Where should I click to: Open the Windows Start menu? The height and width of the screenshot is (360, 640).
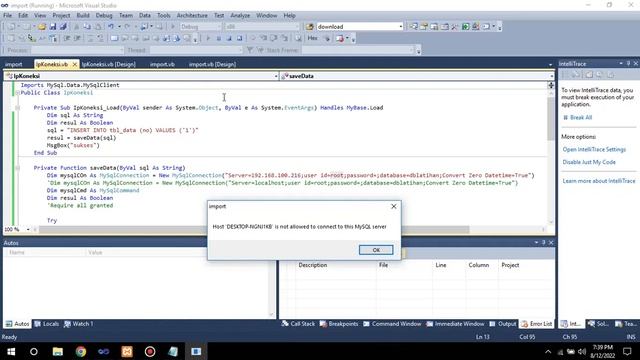11,351
